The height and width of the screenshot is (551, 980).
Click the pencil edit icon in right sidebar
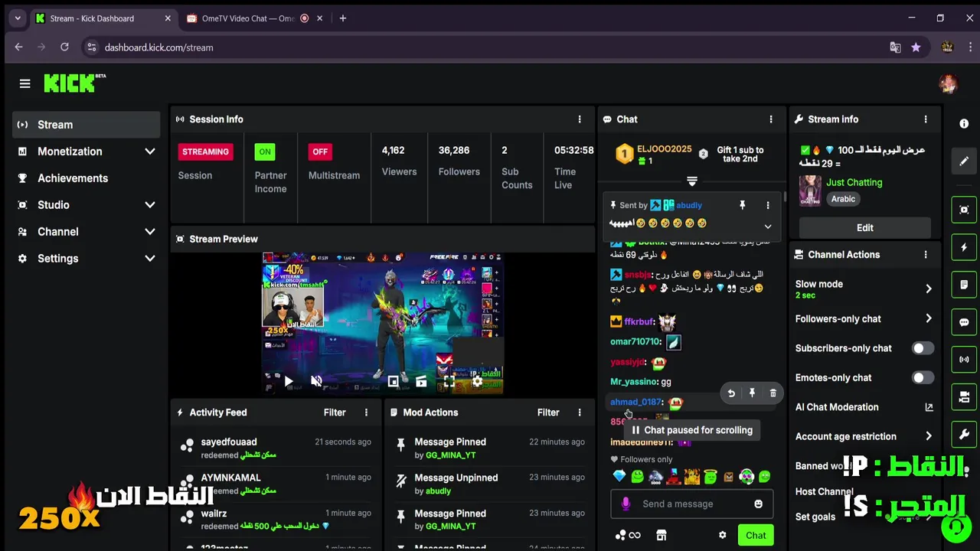click(x=964, y=161)
